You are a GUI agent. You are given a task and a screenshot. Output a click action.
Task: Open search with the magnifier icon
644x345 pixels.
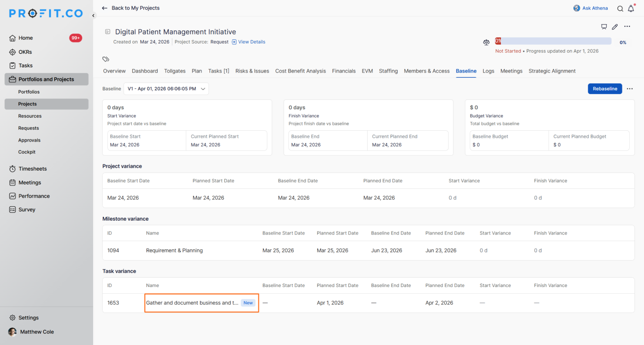620,9
